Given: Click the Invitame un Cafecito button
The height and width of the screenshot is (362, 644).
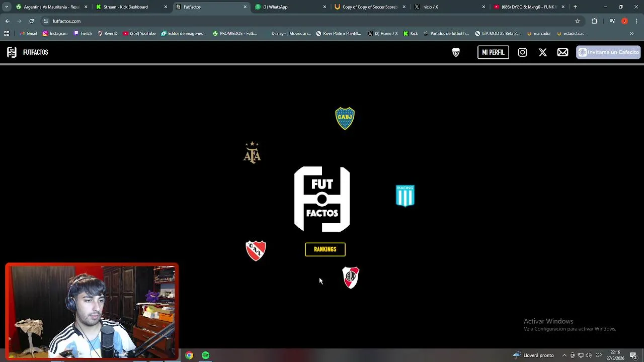Looking at the screenshot, I should (608, 52).
